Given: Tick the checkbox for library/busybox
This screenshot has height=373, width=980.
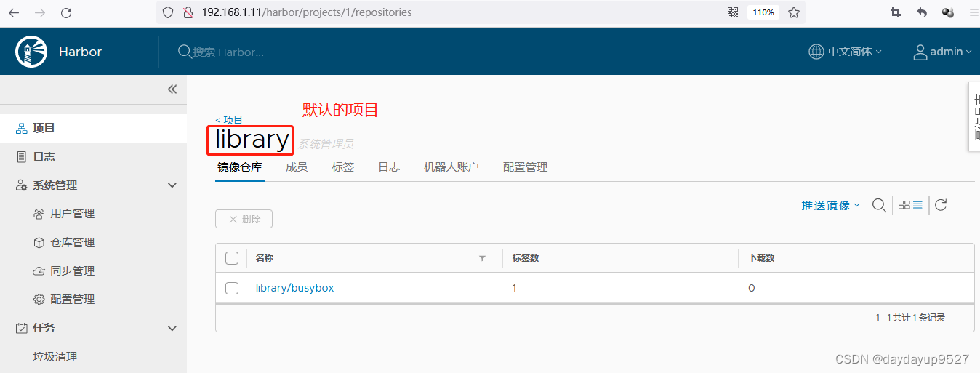Looking at the screenshot, I should pyautogui.click(x=232, y=288).
